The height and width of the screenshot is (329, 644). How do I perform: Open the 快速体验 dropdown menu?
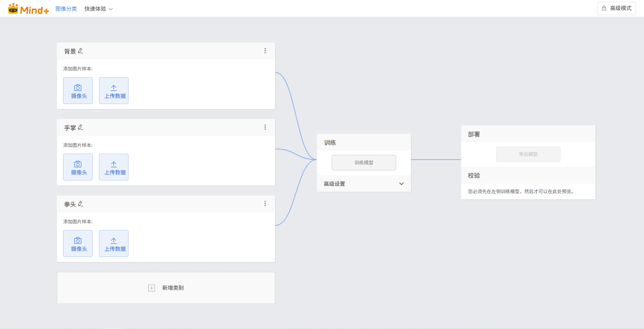pyautogui.click(x=98, y=9)
